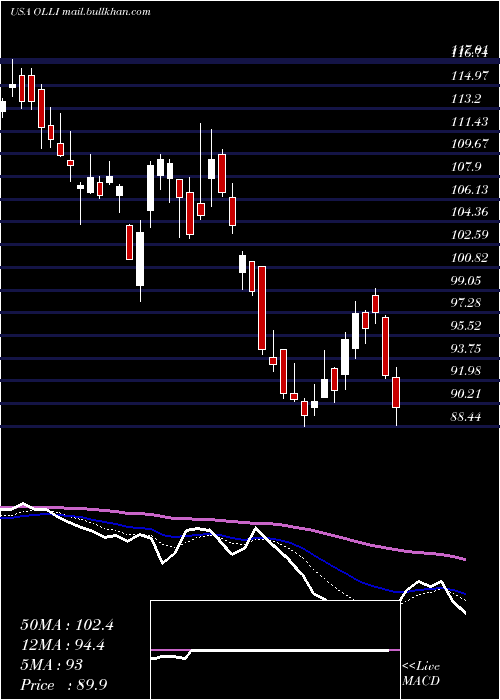Click the 111.43 price axis label
Image resolution: width=500 pixels, height=700 pixels.
pos(469,121)
